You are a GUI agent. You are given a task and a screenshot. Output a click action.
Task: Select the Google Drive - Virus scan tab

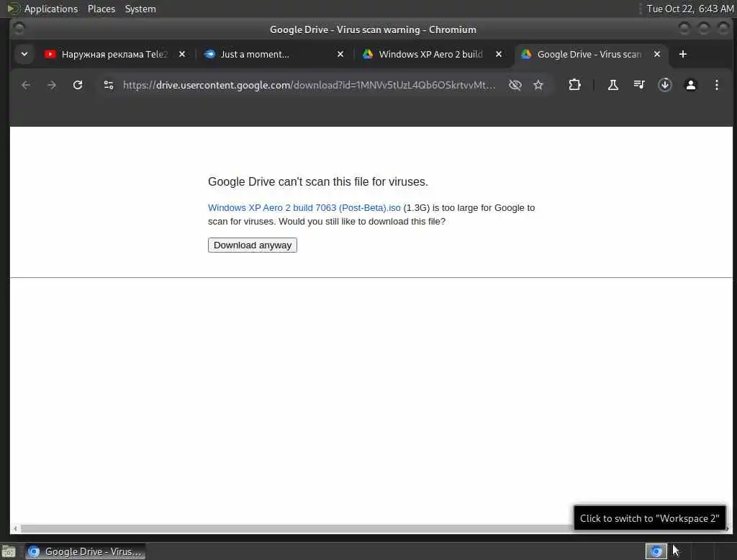[589, 54]
